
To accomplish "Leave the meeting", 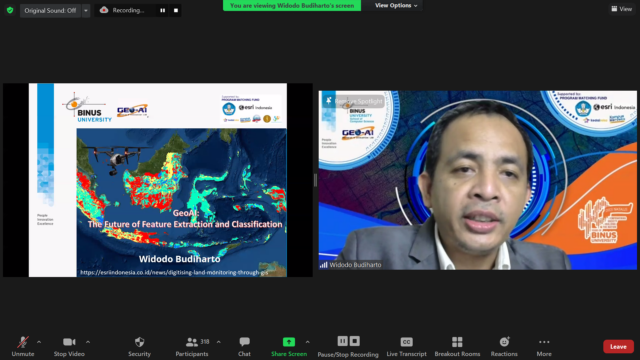I will click(618, 347).
